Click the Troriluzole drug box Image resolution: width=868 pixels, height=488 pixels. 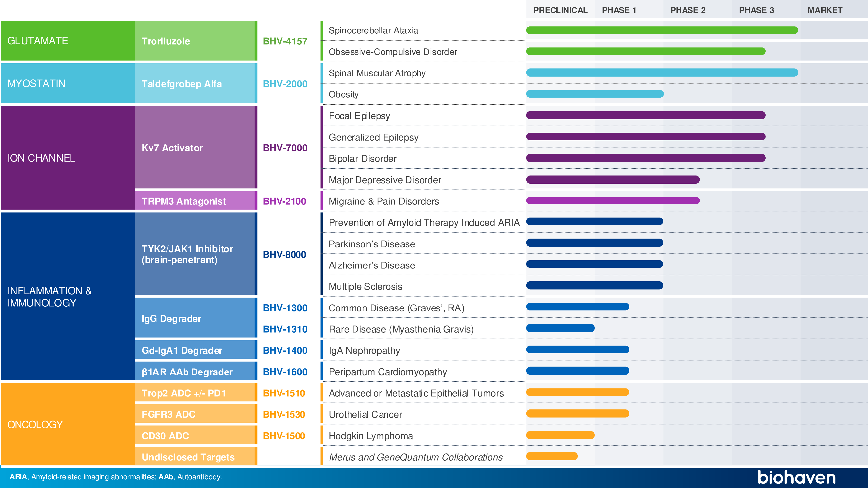196,41
